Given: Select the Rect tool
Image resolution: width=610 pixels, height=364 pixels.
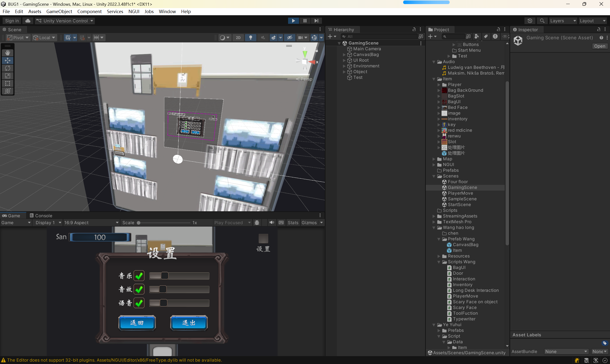Looking at the screenshot, I should pyautogui.click(x=8, y=83).
